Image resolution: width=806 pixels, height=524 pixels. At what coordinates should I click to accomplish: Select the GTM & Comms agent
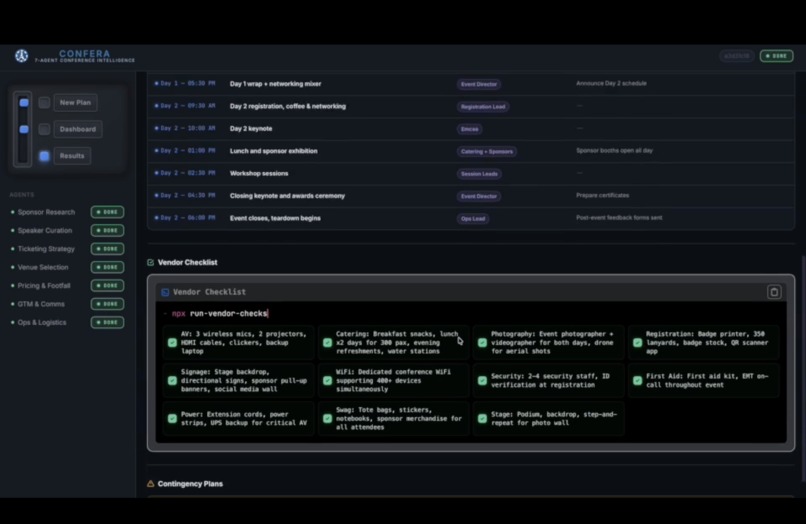[x=41, y=304]
